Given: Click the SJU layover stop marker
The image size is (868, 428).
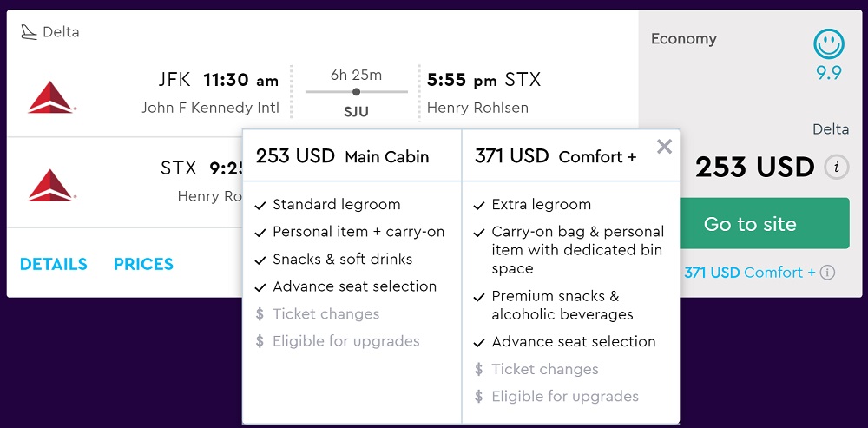Looking at the screenshot, I should point(356,91).
